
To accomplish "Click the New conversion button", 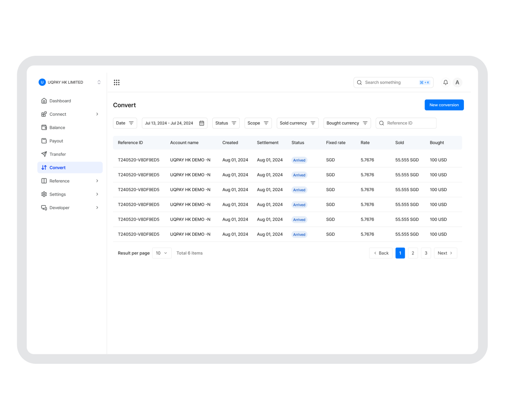I will click(x=444, y=105).
